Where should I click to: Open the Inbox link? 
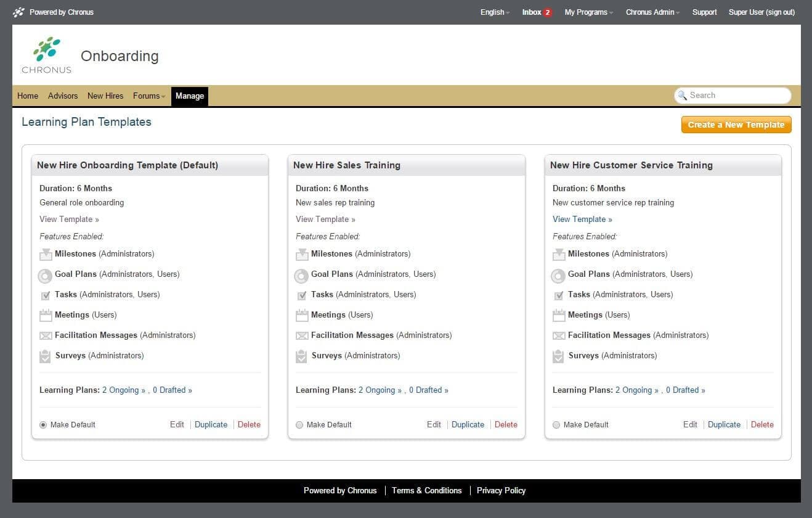(532, 12)
